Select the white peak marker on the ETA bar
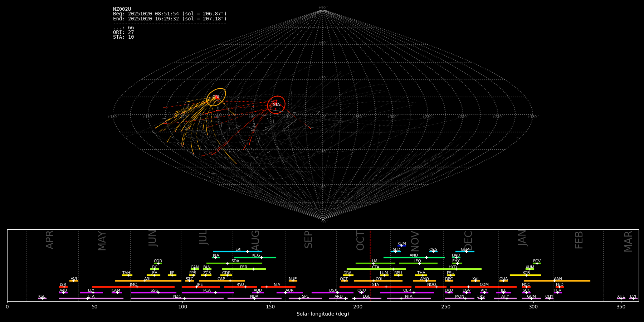644x322 pixels. [x=88, y=298]
